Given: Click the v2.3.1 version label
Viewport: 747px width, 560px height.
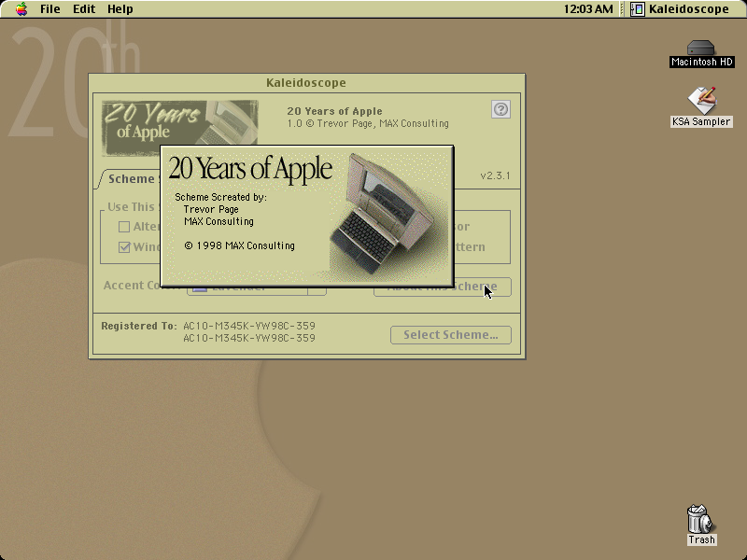Looking at the screenshot, I should tap(495, 175).
